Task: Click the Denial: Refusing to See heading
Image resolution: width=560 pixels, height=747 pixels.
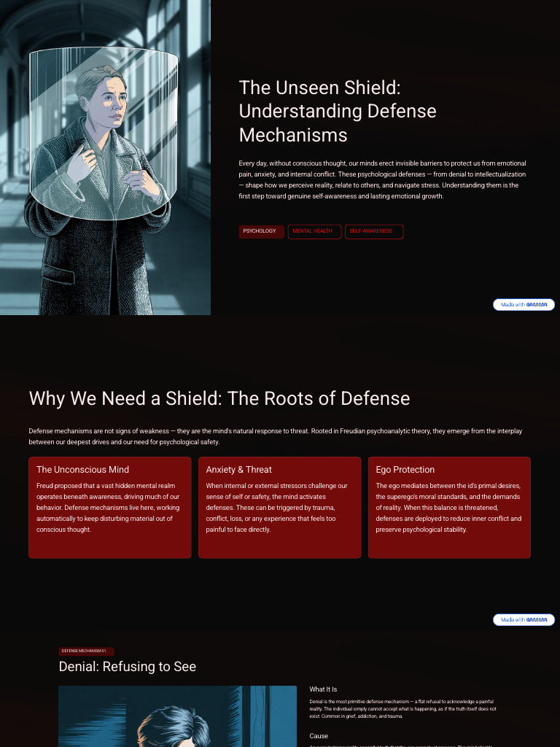Action: point(128,667)
